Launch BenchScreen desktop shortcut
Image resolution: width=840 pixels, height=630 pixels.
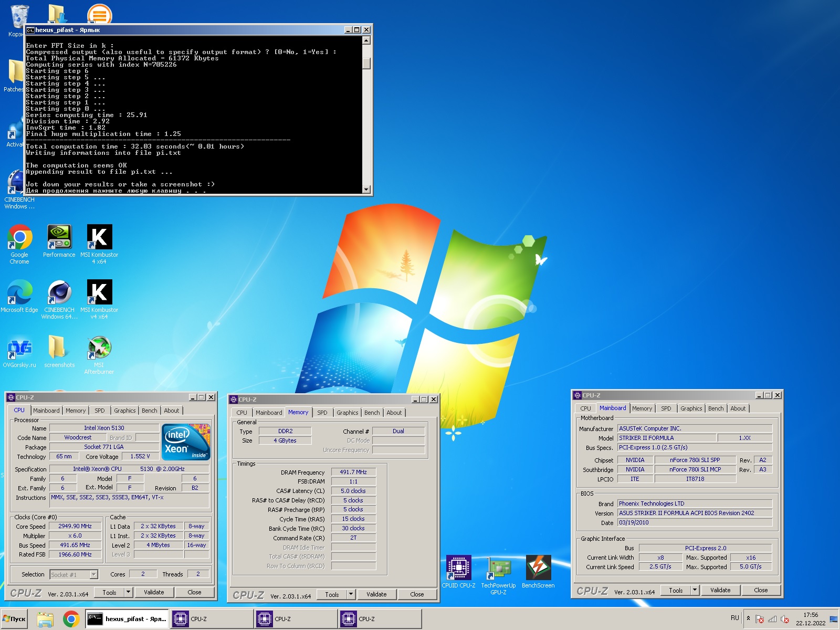pos(538,572)
